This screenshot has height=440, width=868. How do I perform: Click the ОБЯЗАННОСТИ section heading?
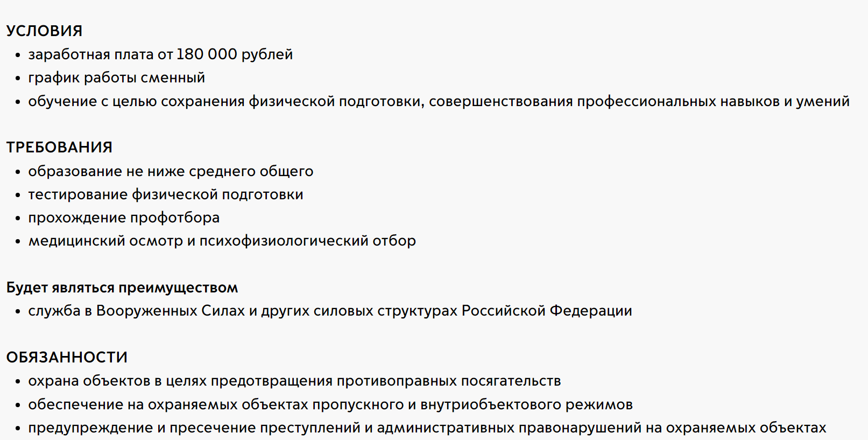coord(67,358)
